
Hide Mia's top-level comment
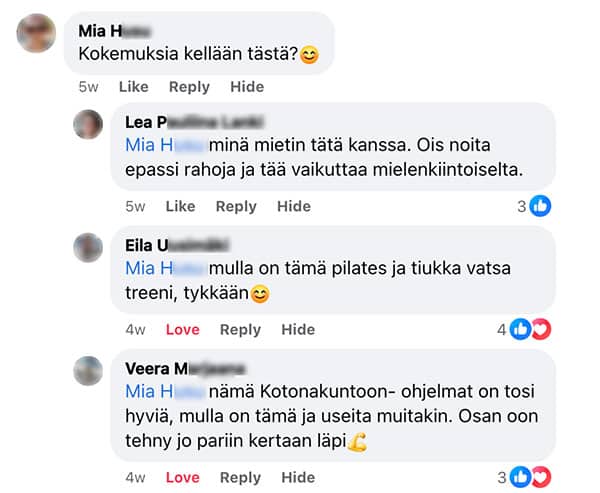tap(247, 87)
